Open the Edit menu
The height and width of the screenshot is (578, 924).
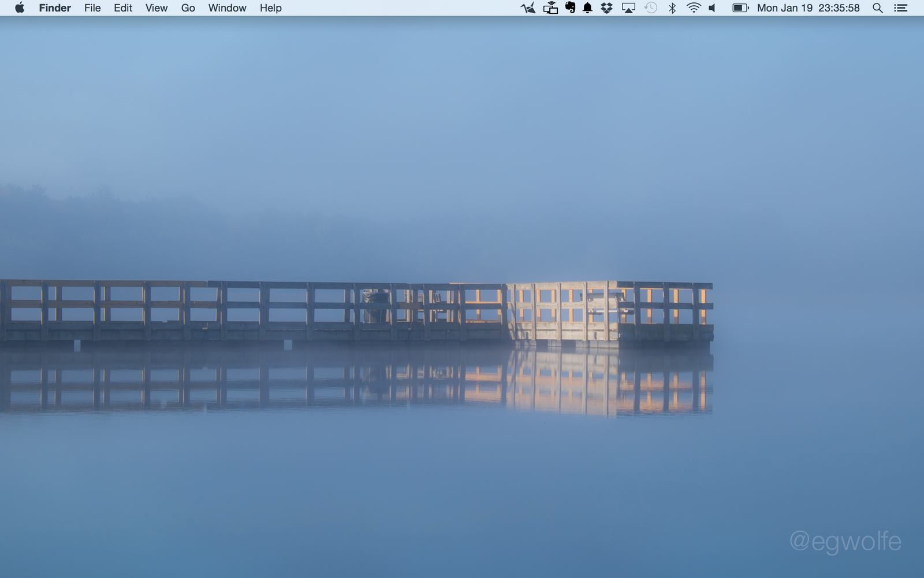[x=123, y=8]
